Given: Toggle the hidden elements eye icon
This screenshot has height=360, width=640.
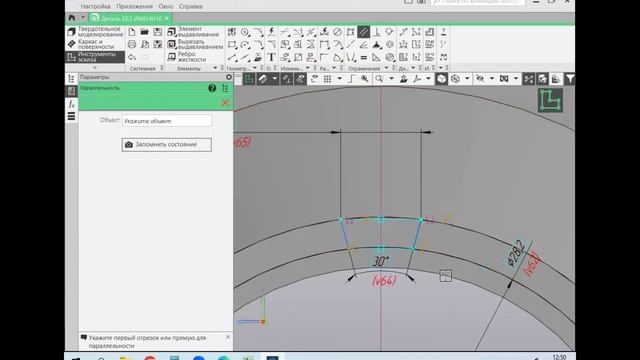Looking at the screenshot, I should pyautogui.click(x=480, y=79).
